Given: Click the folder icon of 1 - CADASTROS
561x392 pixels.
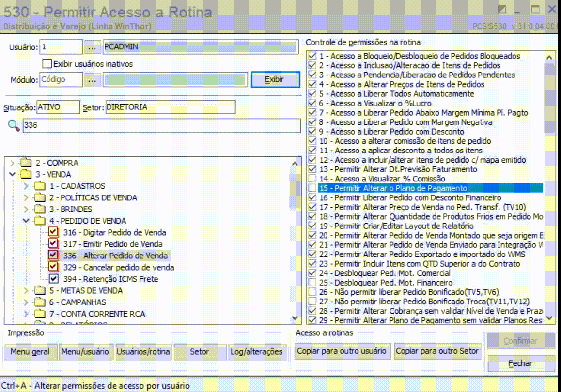Looking at the screenshot, I should pyautogui.click(x=40, y=186).
